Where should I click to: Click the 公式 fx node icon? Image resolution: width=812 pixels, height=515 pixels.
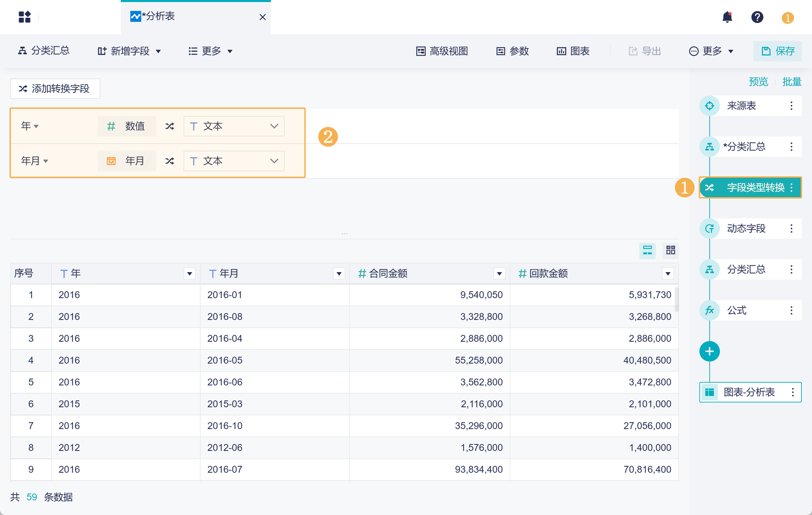pos(709,310)
